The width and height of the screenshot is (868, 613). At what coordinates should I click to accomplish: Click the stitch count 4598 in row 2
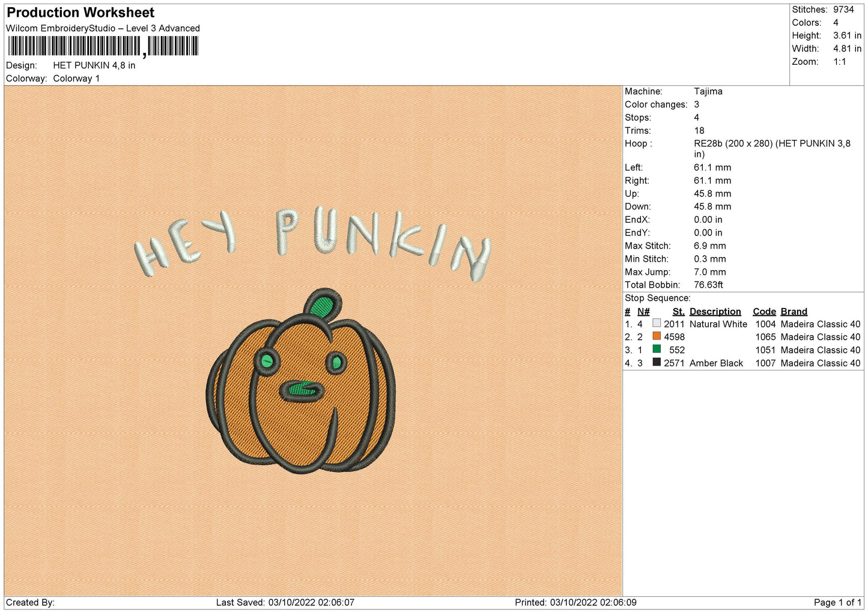click(674, 337)
